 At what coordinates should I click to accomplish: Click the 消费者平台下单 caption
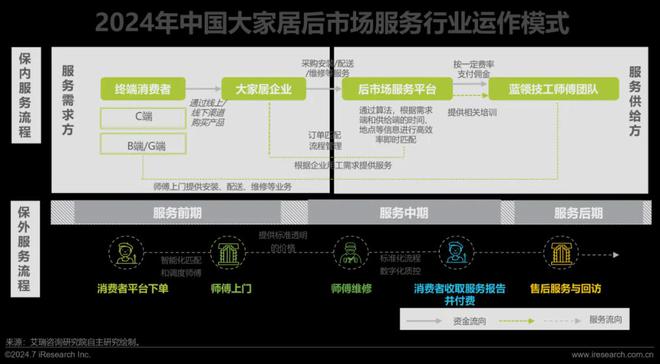click(133, 289)
